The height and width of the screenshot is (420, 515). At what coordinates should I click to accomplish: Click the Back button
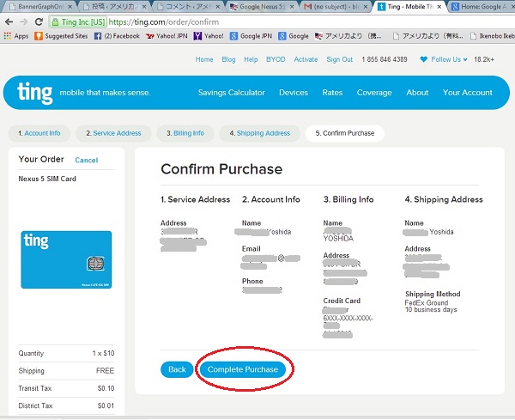pyautogui.click(x=177, y=369)
